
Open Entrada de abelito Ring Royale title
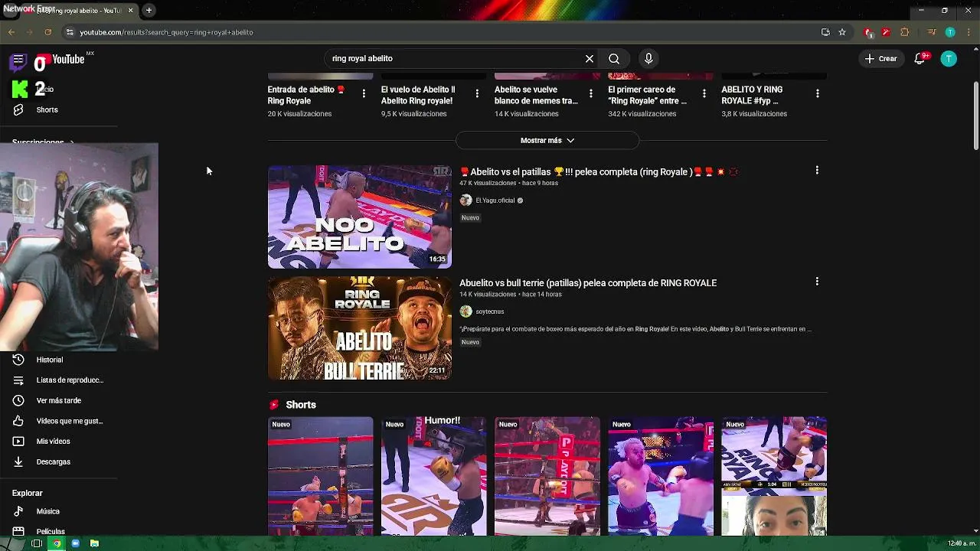306,95
